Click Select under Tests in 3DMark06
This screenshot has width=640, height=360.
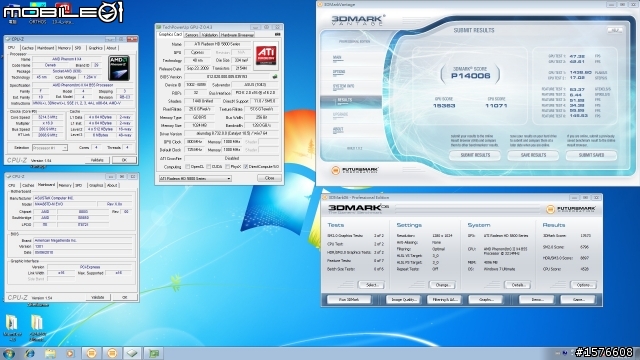[371, 285]
